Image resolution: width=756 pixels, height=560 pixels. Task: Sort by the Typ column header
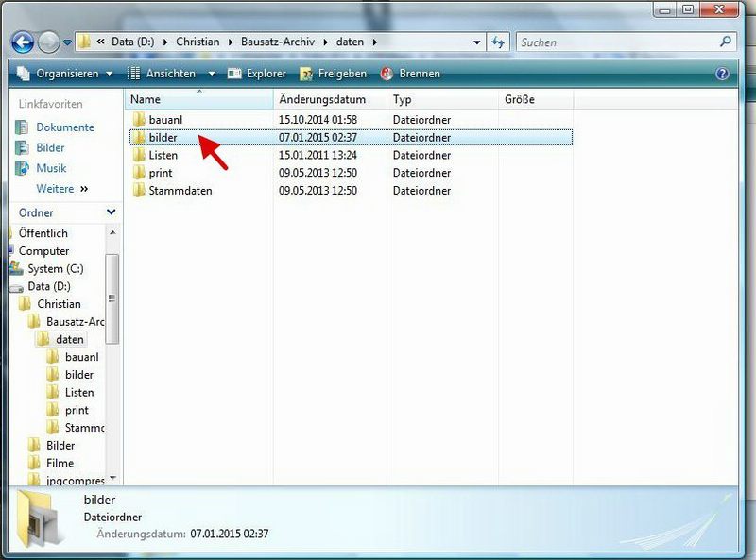click(442, 100)
